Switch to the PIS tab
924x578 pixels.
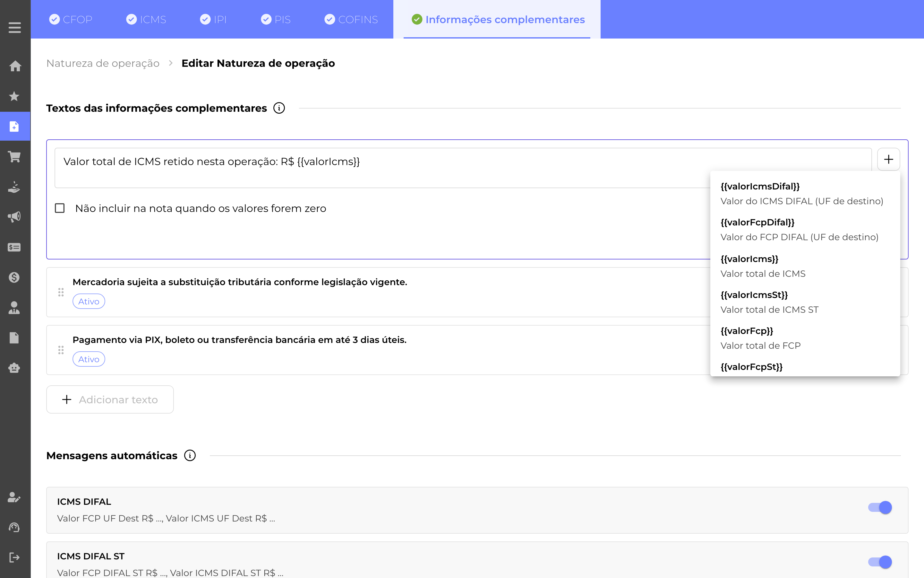(276, 19)
